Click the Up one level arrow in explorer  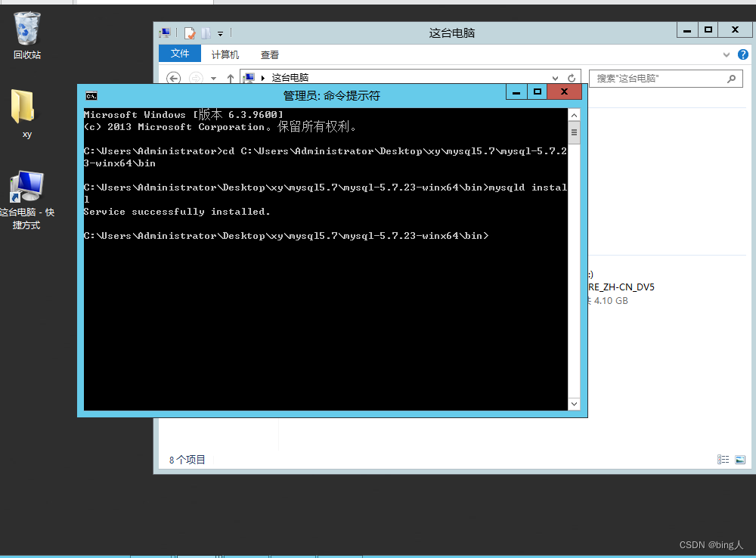pos(231,78)
